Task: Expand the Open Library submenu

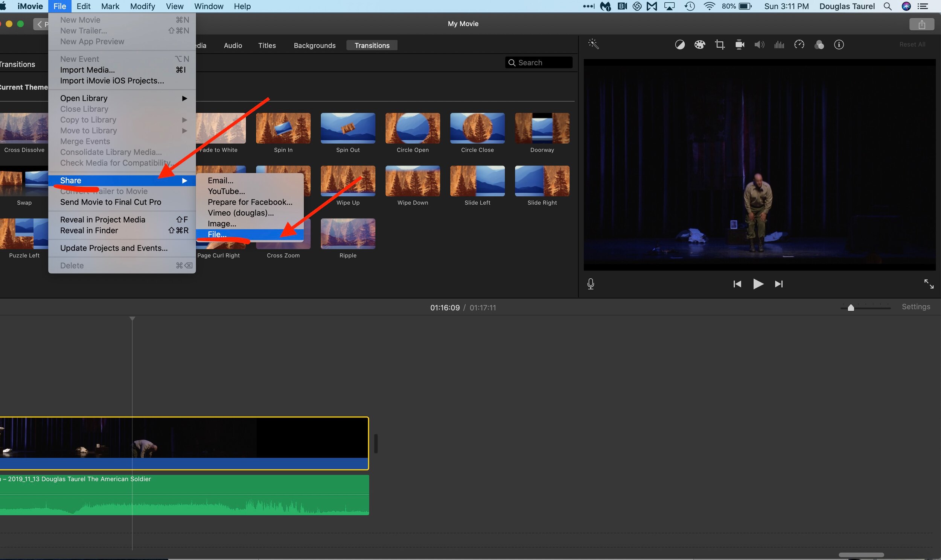Action: tap(122, 98)
